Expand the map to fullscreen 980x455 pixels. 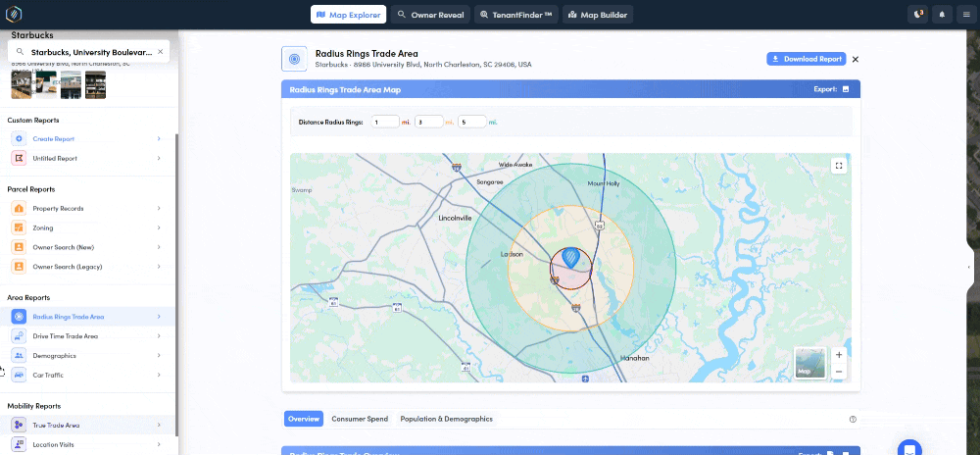pos(839,166)
